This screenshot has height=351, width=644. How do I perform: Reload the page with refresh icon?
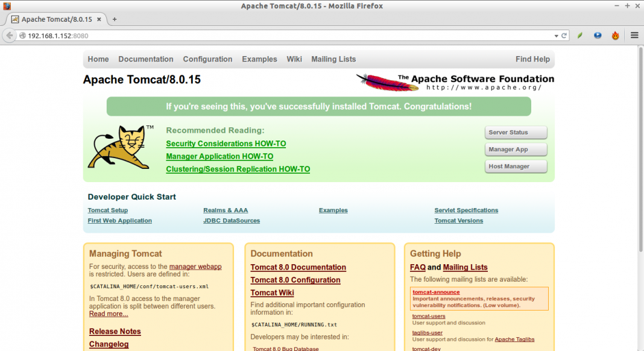tap(564, 36)
